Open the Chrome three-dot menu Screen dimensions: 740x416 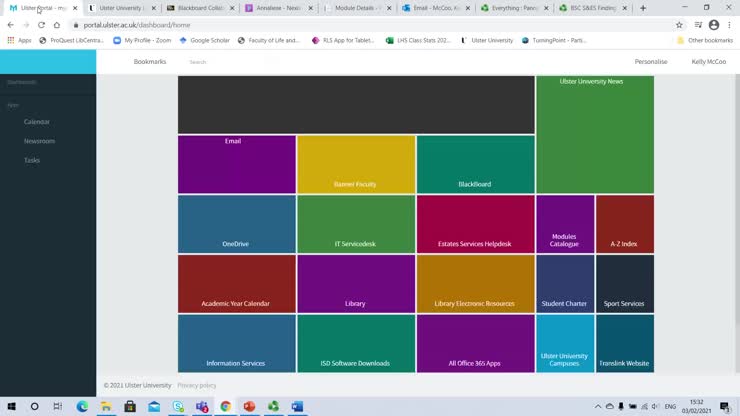(x=729, y=25)
